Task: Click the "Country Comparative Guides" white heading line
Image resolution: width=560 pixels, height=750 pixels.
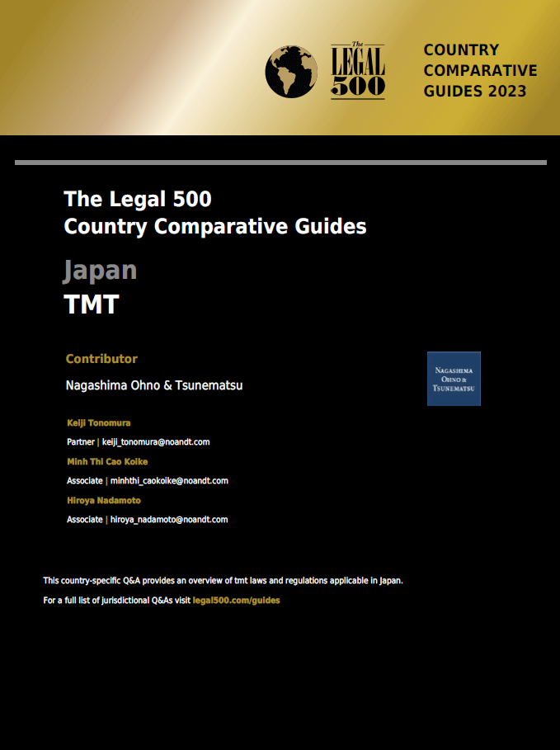Action: click(215, 227)
